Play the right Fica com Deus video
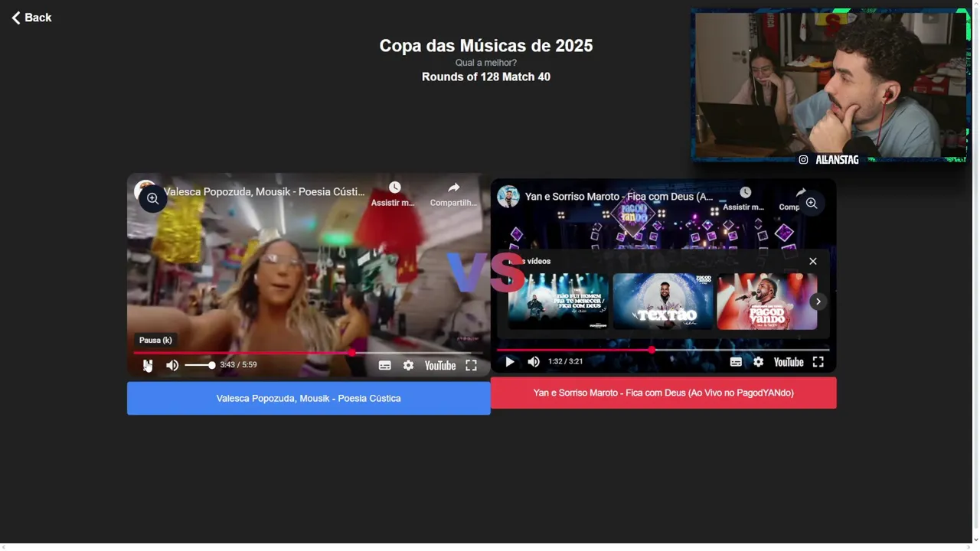Screen dimensions: 980x551 click(509, 362)
